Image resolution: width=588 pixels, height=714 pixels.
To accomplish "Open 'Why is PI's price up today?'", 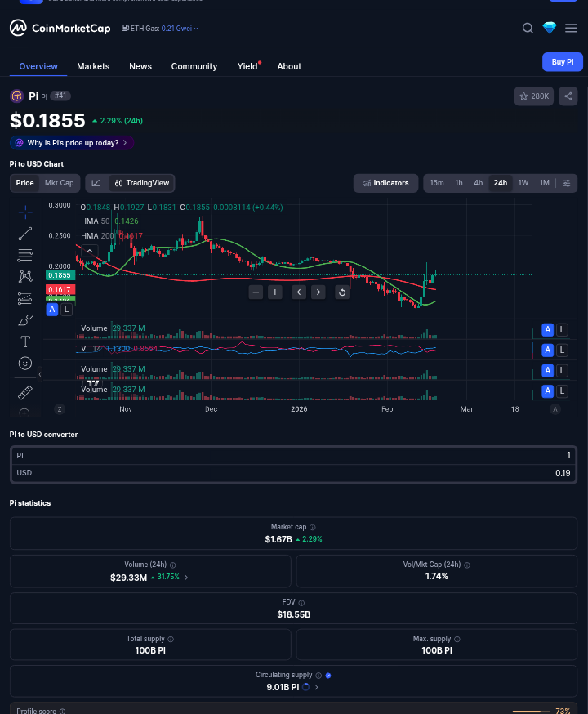I will 72,143.
